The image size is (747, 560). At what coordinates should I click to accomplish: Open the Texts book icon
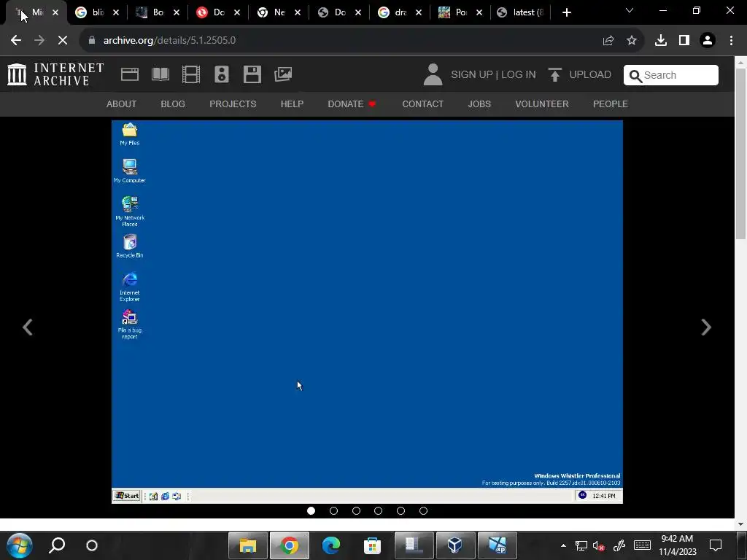[x=160, y=74]
